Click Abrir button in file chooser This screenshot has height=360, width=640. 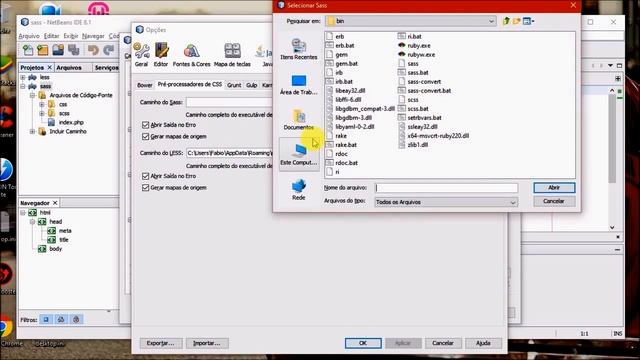click(554, 187)
